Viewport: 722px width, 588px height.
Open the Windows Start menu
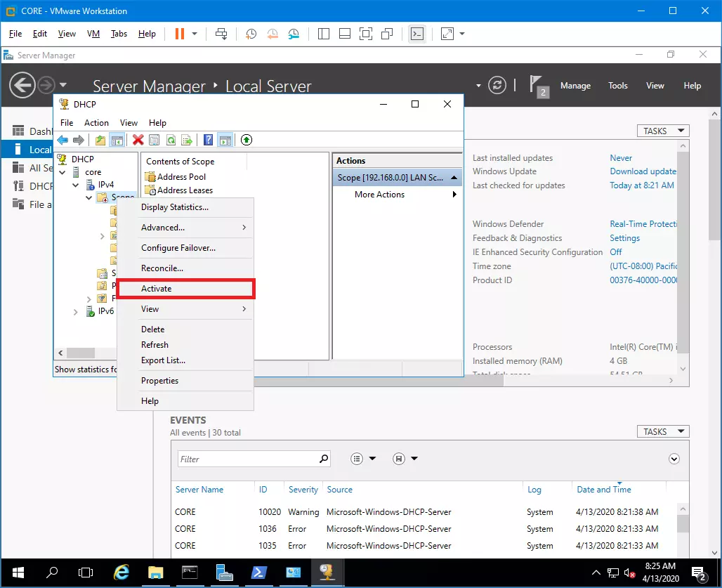pos(18,573)
